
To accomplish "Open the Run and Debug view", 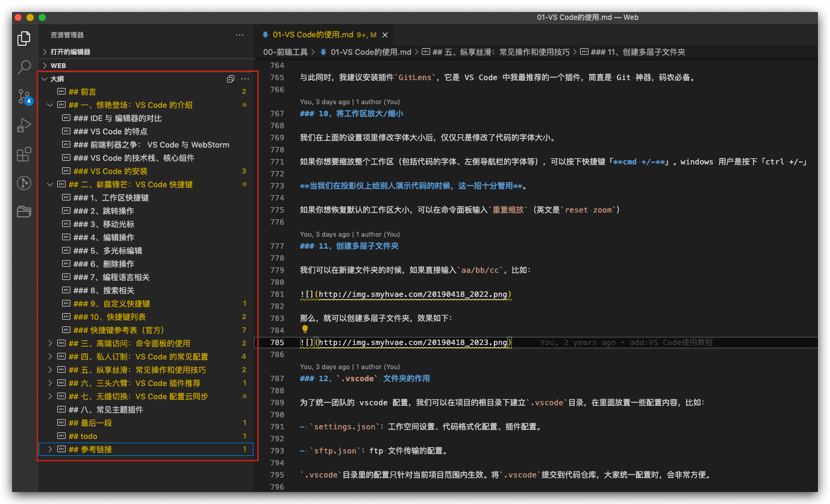I will tap(24, 125).
